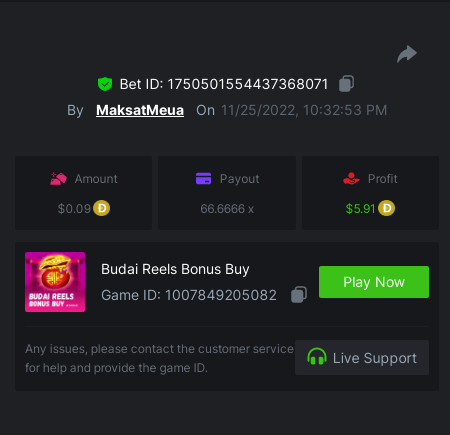Click the pink Amount icon
Viewport: 450px width, 435px height.
click(58, 179)
